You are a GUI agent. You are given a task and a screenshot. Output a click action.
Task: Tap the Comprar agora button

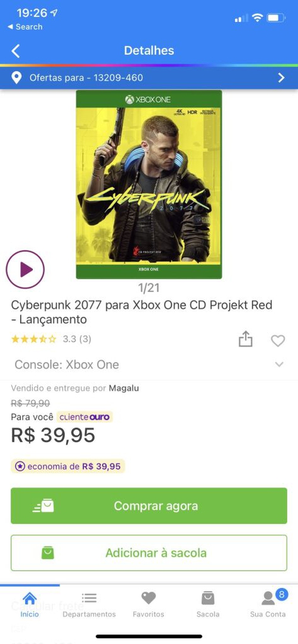pos(149,505)
